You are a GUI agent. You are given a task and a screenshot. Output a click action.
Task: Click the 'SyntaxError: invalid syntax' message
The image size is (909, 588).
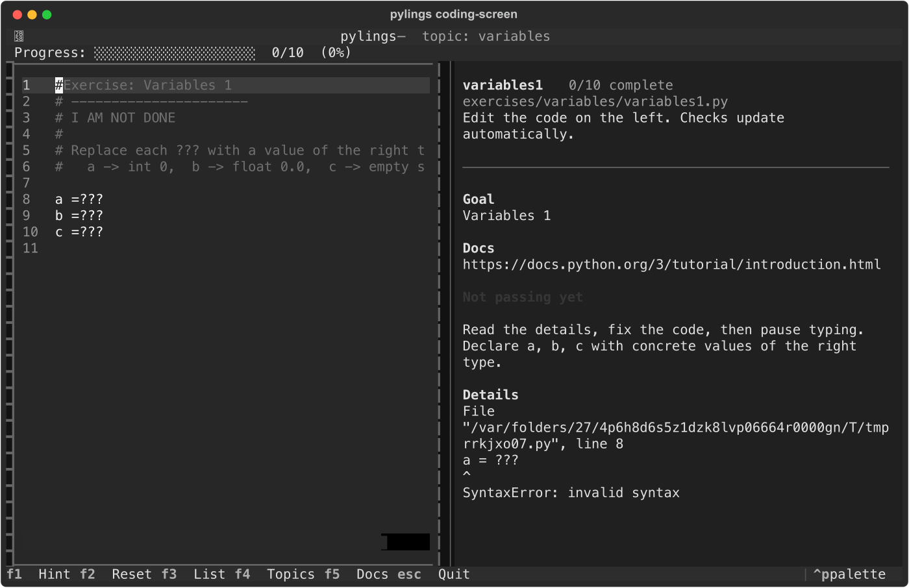click(571, 493)
